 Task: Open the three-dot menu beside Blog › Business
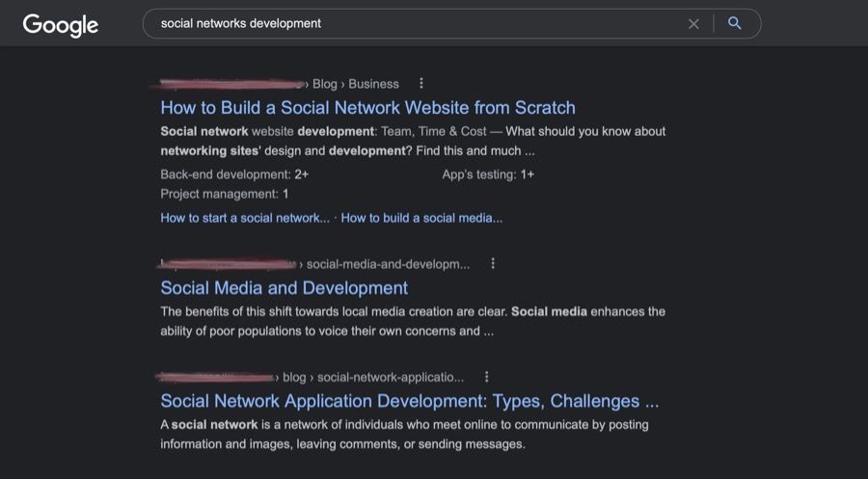pos(421,84)
